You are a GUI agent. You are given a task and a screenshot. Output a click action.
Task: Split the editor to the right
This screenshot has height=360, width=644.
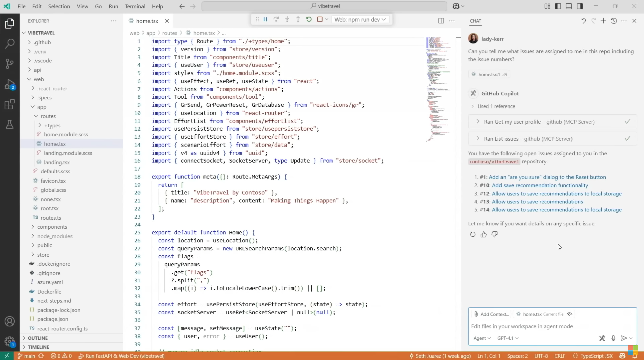coord(441,21)
